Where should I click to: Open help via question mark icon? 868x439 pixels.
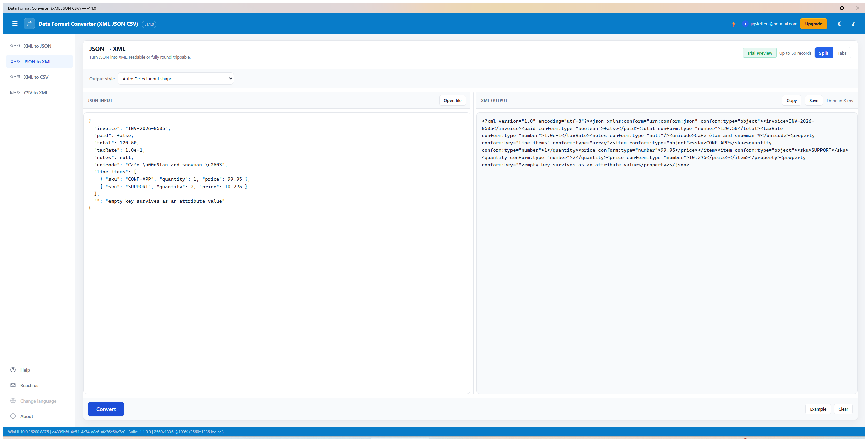[x=853, y=24]
